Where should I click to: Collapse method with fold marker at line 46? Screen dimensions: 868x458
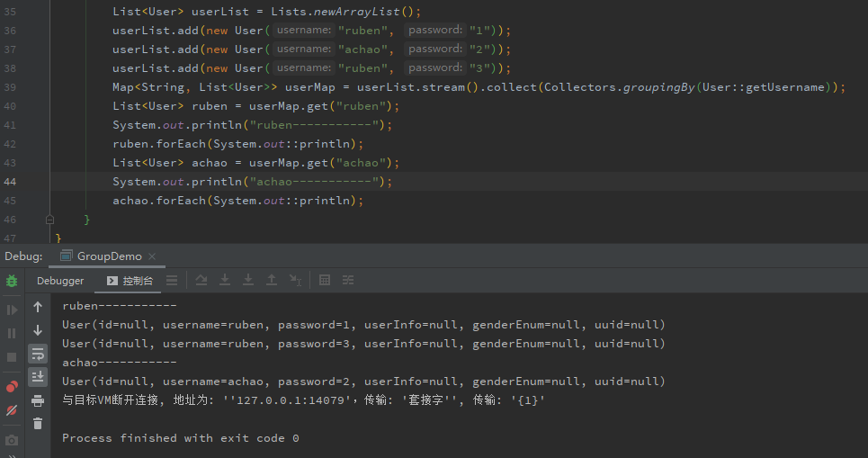point(50,220)
